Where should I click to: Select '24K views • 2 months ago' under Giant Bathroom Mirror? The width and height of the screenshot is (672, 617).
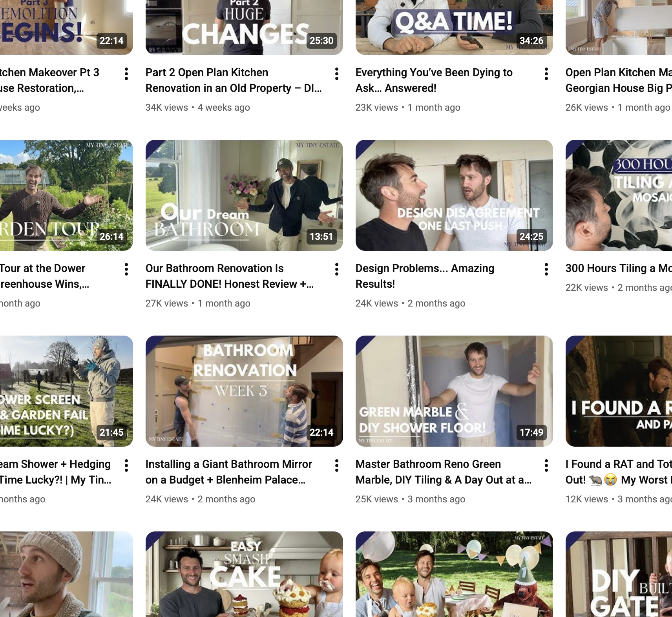(200, 499)
